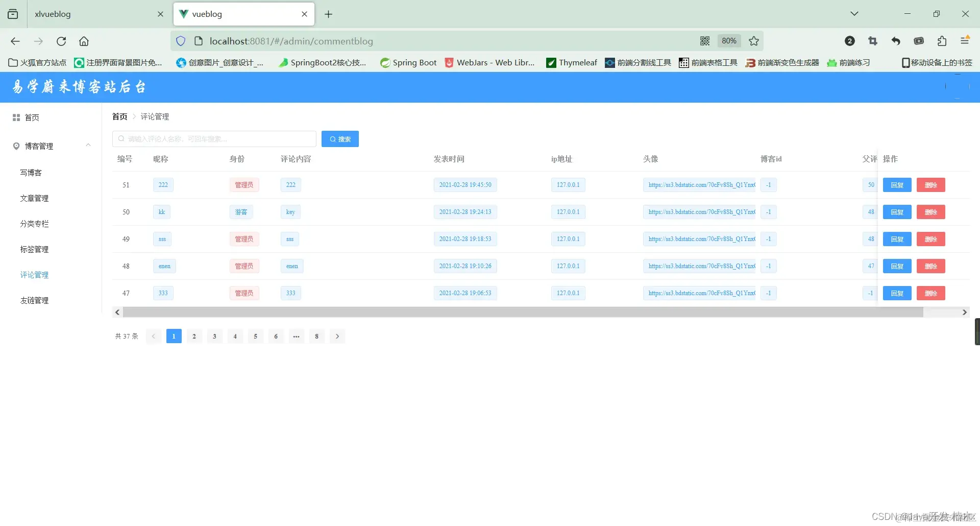Open 分类专栏 in the sidebar
This screenshot has height=526, width=980.
[x=35, y=224]
